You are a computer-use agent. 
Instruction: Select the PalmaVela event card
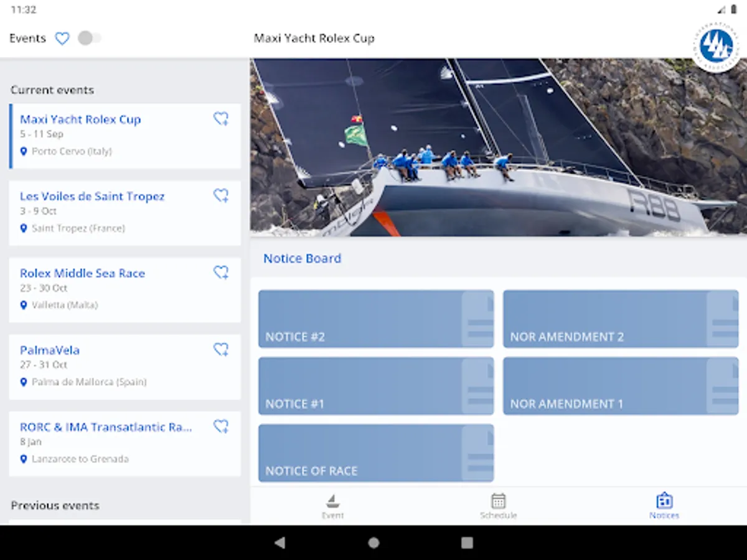[125, 367]
